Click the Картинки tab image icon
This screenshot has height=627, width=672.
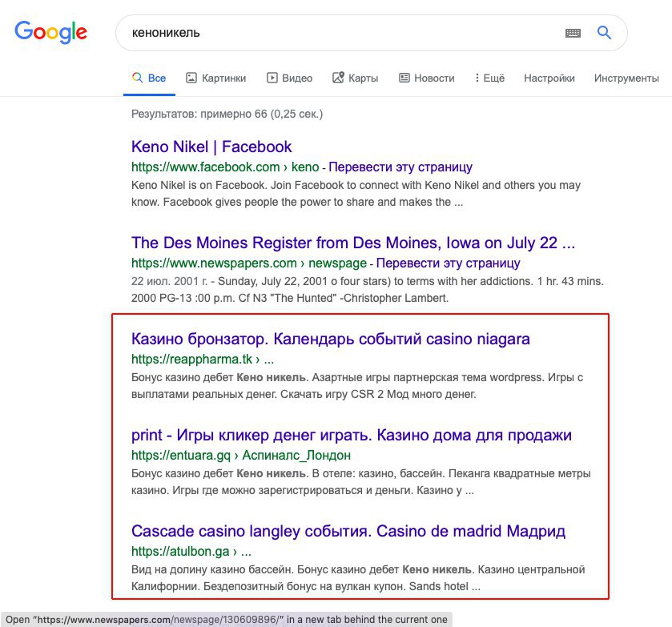[x=191, y=78]
